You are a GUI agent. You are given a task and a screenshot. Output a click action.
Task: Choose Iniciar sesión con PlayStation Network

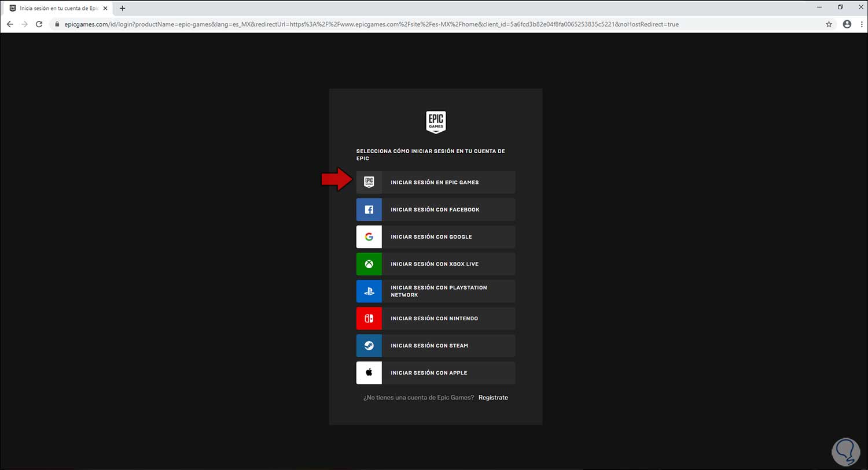tap(436, 291)
